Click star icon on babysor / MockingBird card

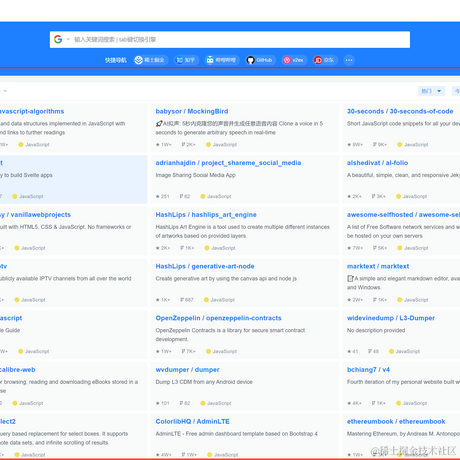157,145
